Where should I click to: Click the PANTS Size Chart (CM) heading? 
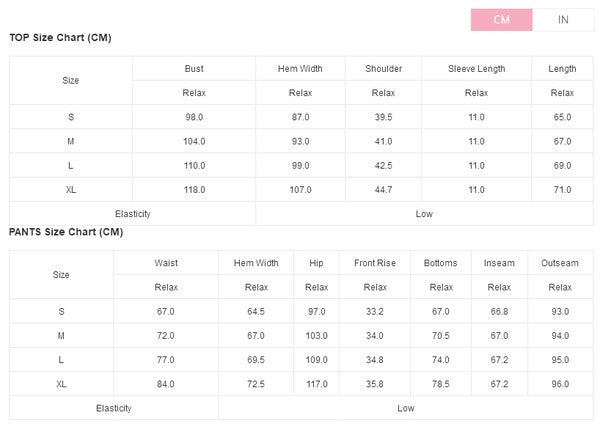point(66,232)
